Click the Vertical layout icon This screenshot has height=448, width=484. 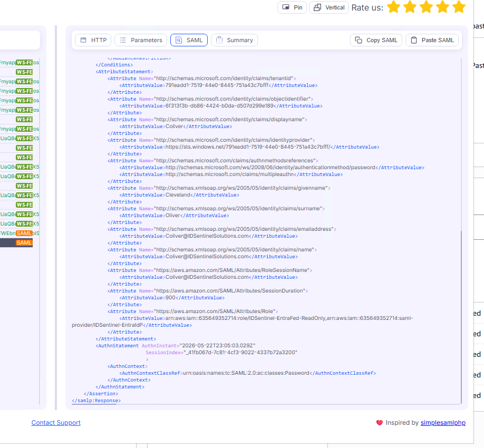coord(317,7)
